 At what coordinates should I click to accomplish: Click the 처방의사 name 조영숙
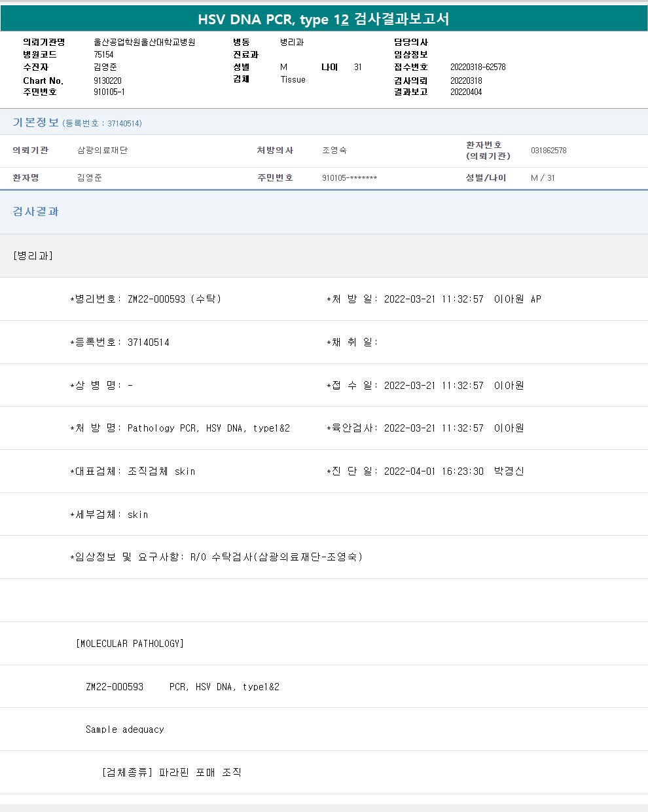334,151
